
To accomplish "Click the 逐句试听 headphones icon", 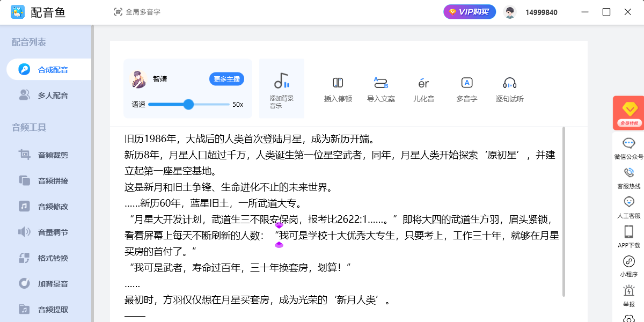I will tap(510, 83).
